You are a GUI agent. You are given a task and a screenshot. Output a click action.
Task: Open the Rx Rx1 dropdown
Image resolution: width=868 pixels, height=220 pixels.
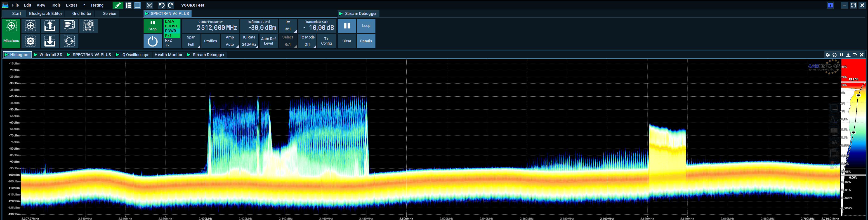tap(288, 26)
